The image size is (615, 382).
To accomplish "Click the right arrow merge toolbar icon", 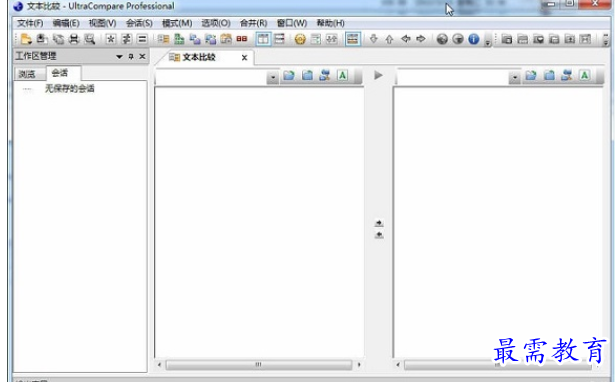I will coord(421,39).
